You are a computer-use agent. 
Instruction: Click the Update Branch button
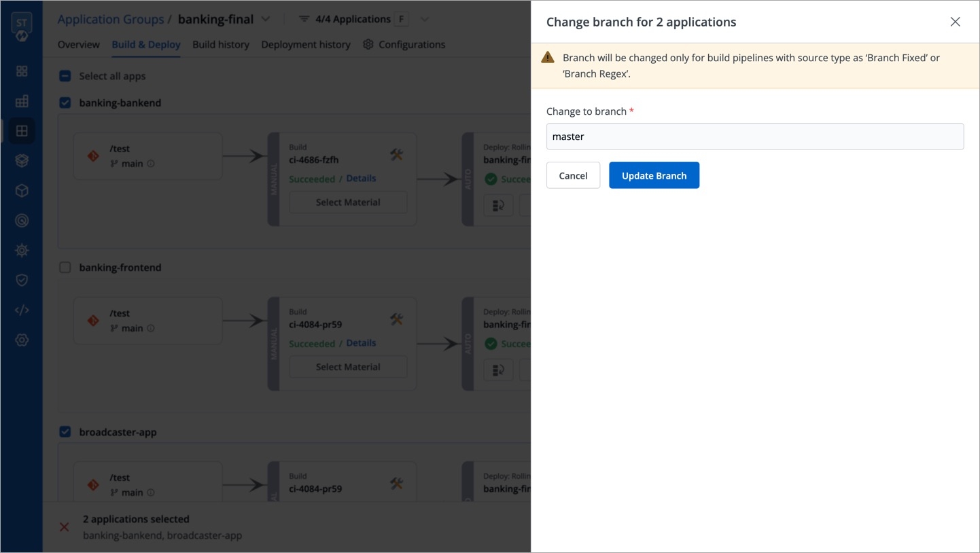click(x=654, y=175)
